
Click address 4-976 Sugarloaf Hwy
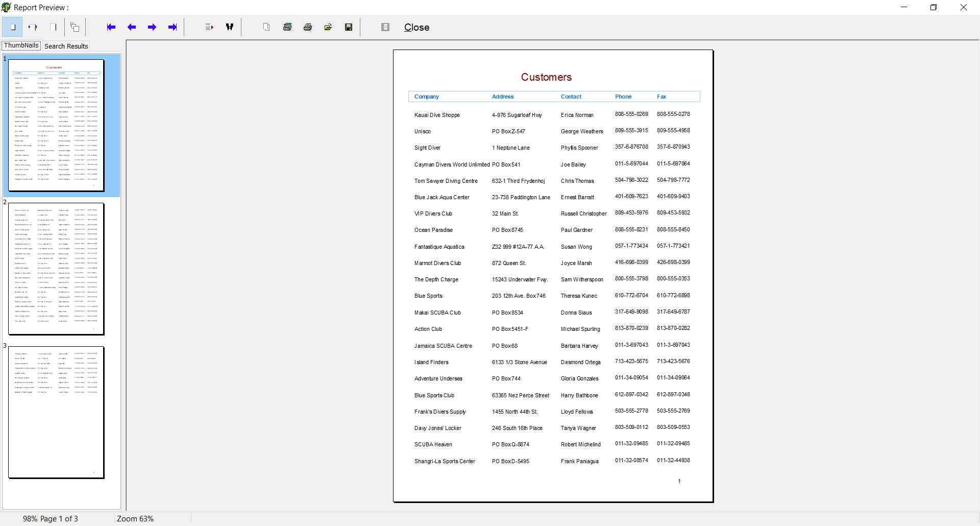tap(517, 115)
